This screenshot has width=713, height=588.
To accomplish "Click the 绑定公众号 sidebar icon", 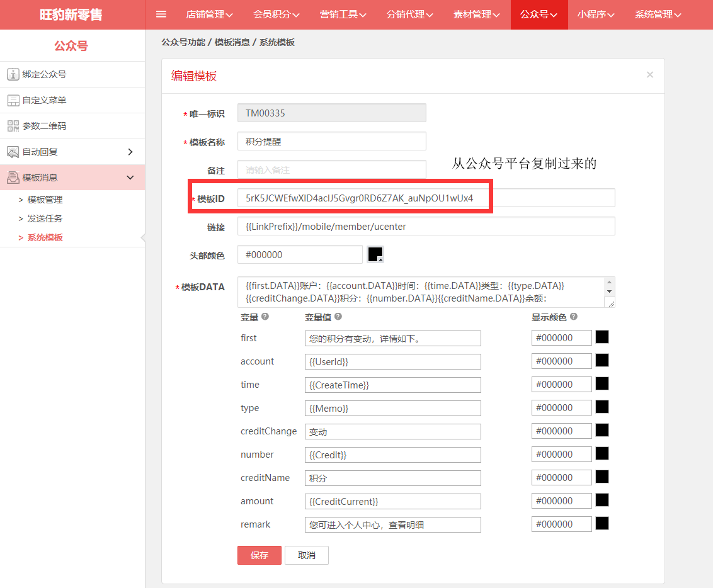I will [x=13, y=74].
